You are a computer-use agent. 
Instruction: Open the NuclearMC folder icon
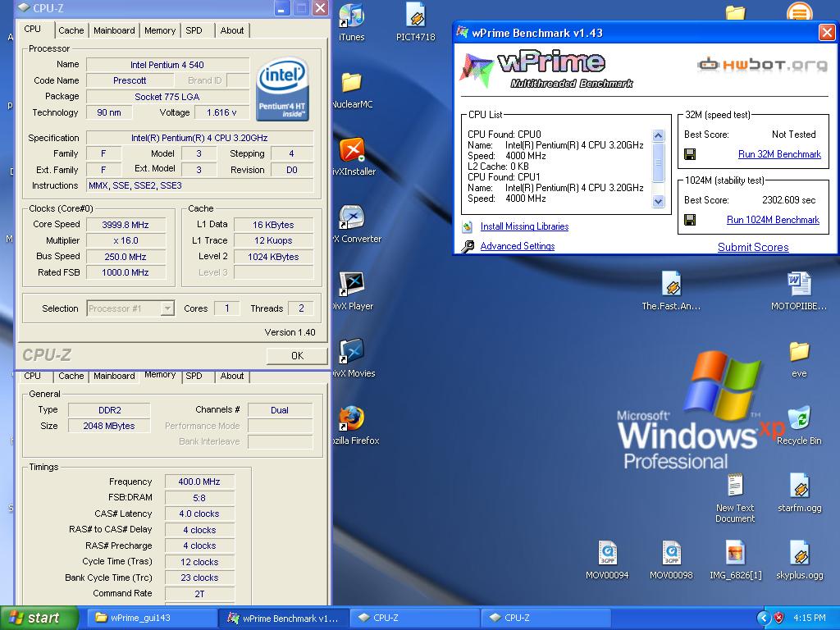[x=351, y=83]
